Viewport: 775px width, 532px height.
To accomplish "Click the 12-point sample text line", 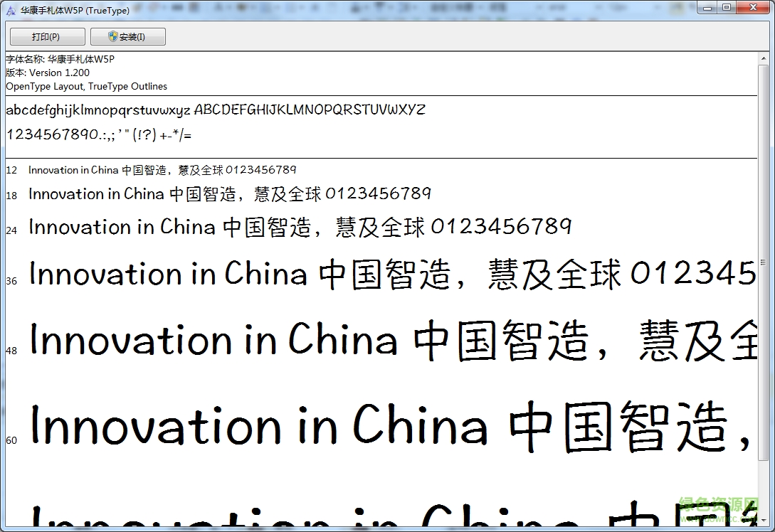I will coord(162,170).
